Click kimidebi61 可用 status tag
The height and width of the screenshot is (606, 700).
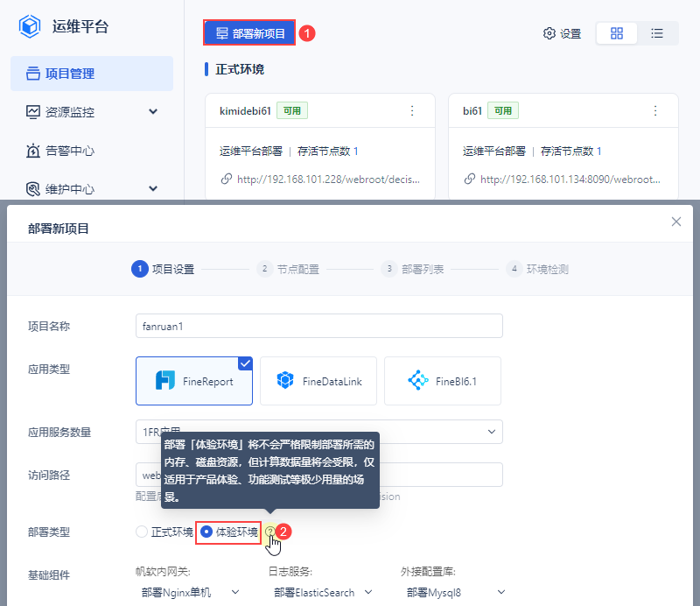click(x=292, y=111)
